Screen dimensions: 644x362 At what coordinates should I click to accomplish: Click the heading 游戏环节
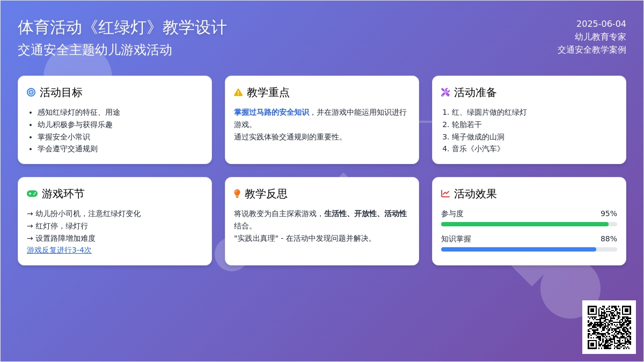(63, 194)
